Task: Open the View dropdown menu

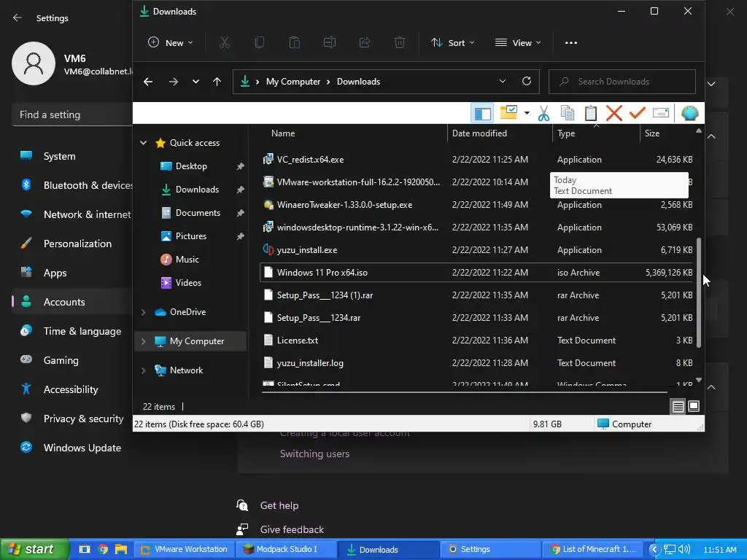Action: [518, 43]
